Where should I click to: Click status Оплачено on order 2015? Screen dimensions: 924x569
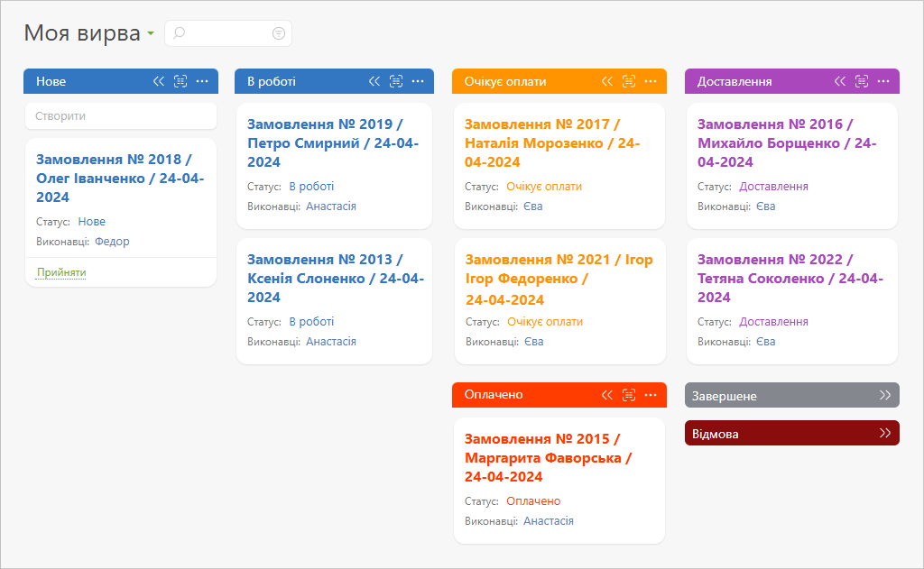(x=533, y=501)
